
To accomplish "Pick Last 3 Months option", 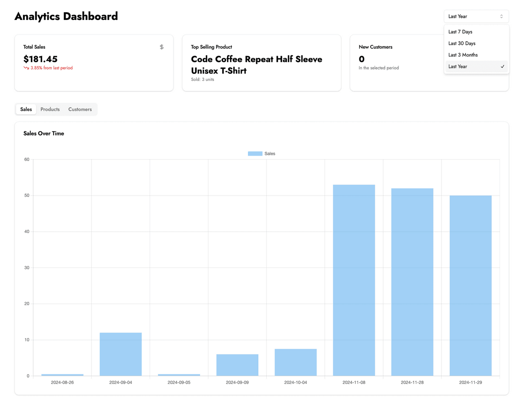I will click(463, 55).
